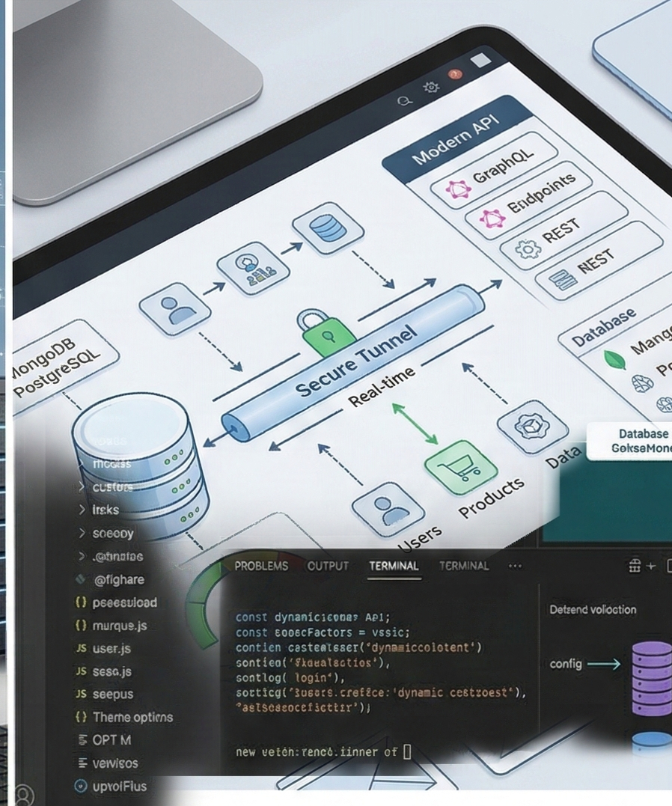Screen dimensions: 672x806
Task: Click the Products label text
Action: pyautogui.click(x=492, y=497)
